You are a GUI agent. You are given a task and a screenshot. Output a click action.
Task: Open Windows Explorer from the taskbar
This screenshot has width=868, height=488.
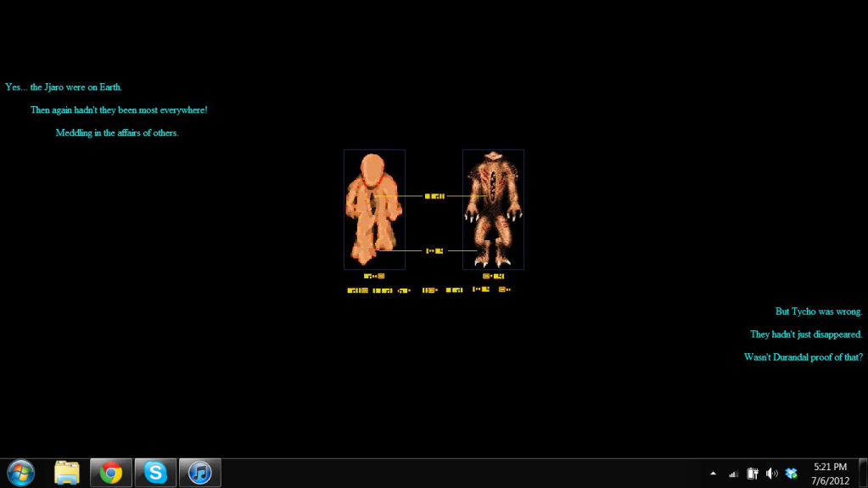67,473
